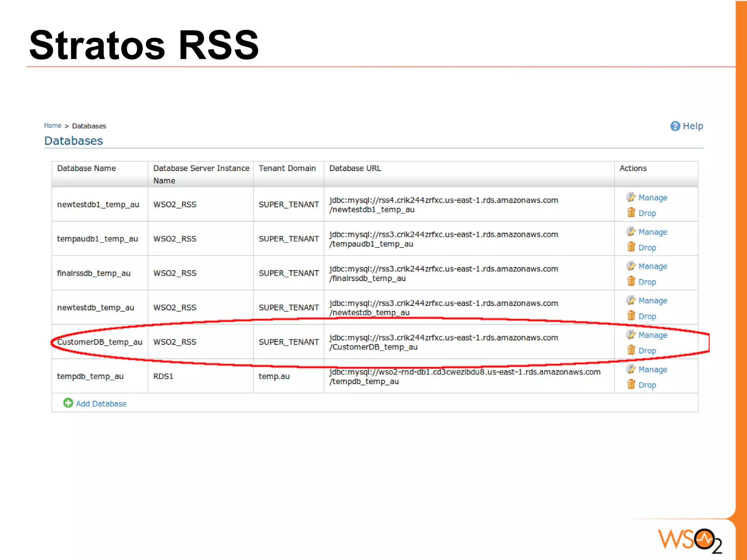This screenshot has width=747, height=560.
Task: Click Drop link for newtestdb_temp_au
Action: [647, 316]
